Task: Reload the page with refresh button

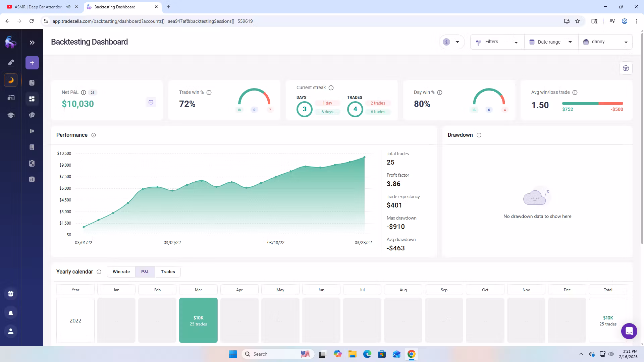Action: 32,21
